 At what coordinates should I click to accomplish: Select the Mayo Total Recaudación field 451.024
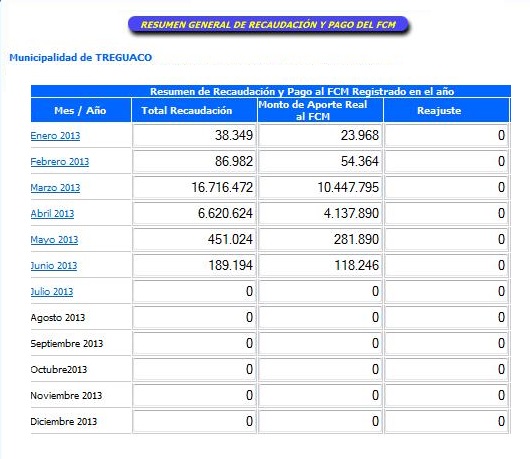(194, 239)
